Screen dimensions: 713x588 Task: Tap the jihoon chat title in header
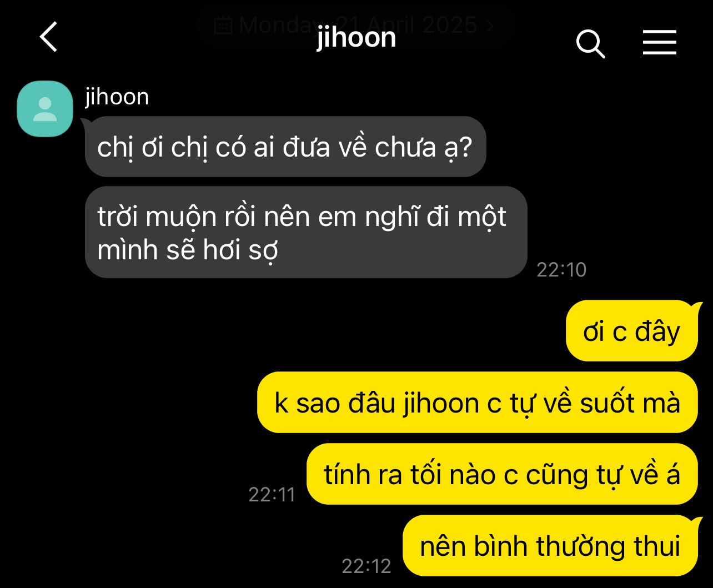pyautogui.click(x=356, y=38)
